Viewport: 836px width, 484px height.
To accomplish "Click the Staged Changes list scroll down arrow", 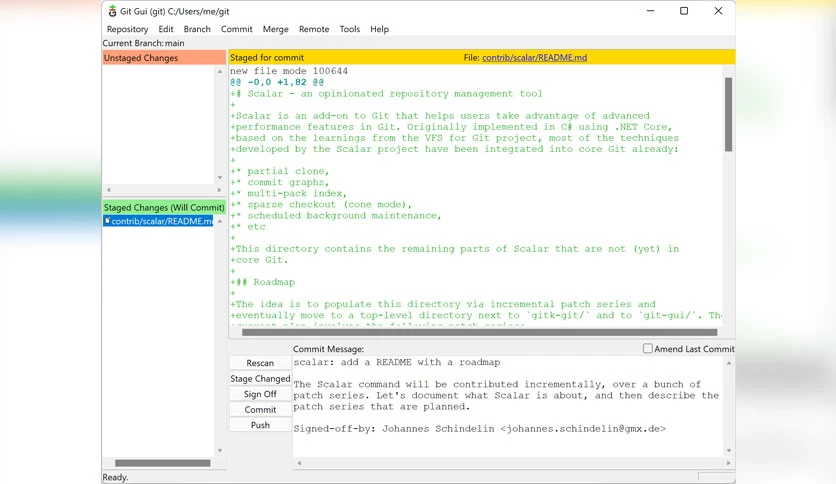I will [x=220, y=450].
